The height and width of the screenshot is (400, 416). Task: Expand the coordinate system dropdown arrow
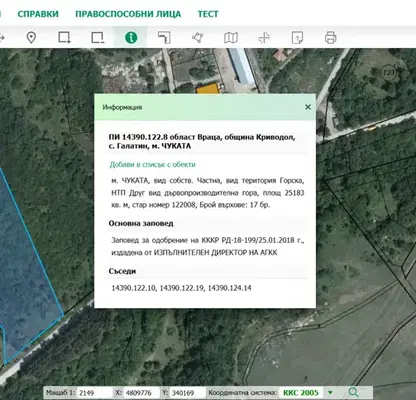[330, 393]
